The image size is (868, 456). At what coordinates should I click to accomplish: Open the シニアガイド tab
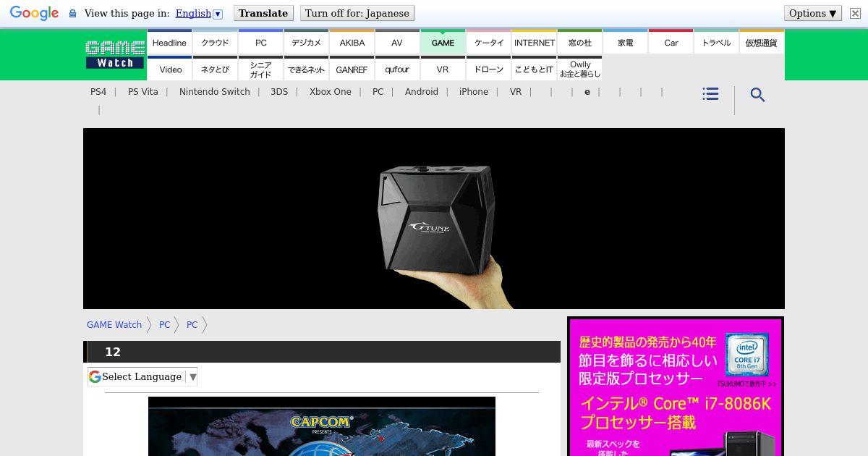pyautogui.click(x=260, y=69)
